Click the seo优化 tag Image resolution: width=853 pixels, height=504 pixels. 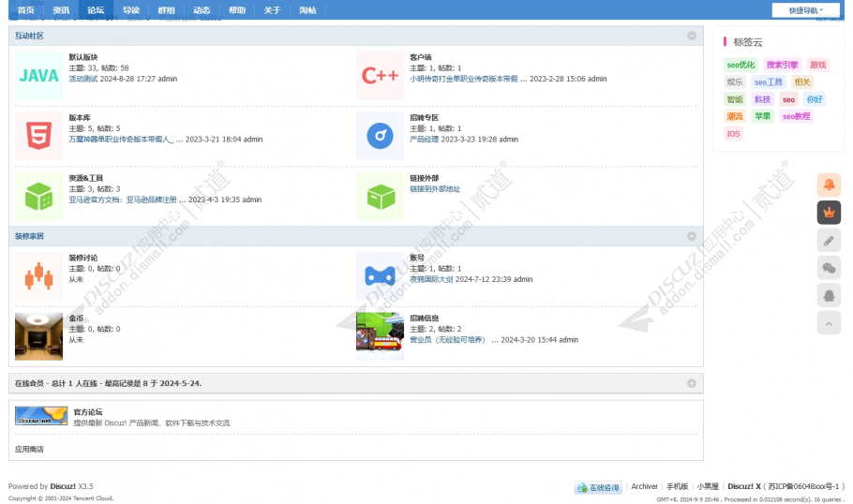coord(741,65)
